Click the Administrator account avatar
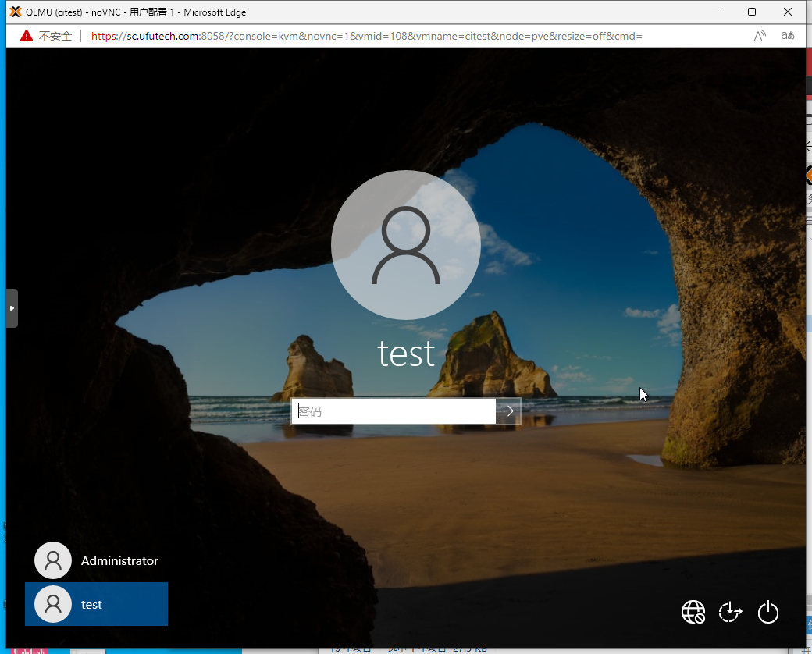This screenshot has width=812, height=654. pos(53,560)
